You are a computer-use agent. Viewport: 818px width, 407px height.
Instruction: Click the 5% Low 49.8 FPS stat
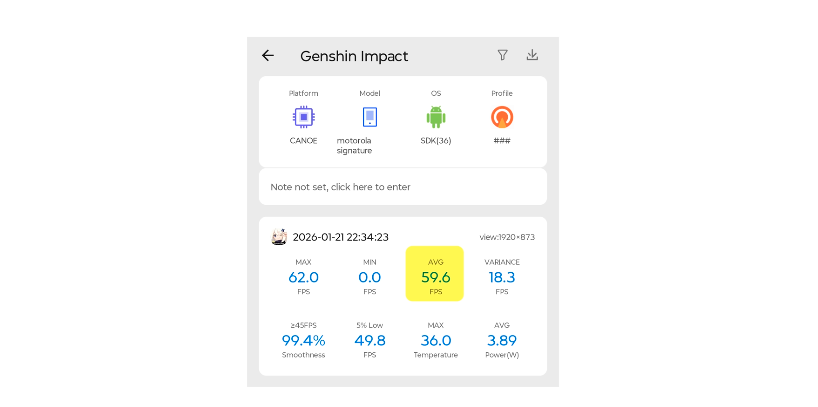[369, 340]
